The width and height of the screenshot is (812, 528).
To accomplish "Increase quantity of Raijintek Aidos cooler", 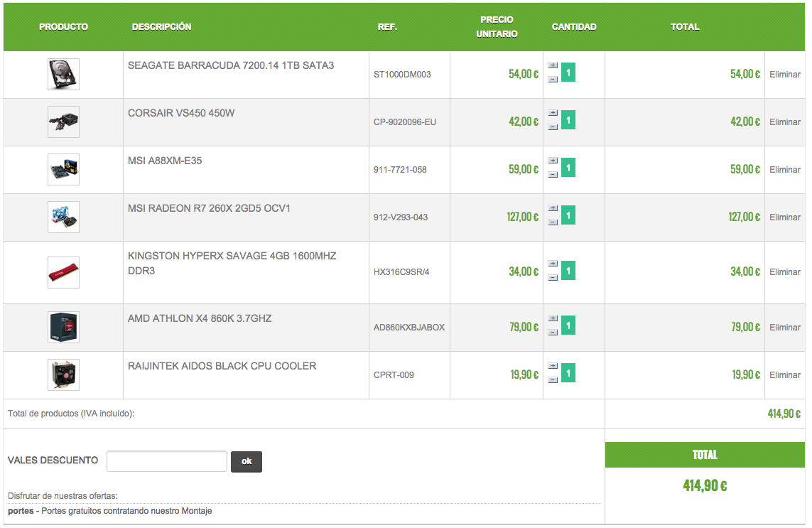I will coord(553,366).
